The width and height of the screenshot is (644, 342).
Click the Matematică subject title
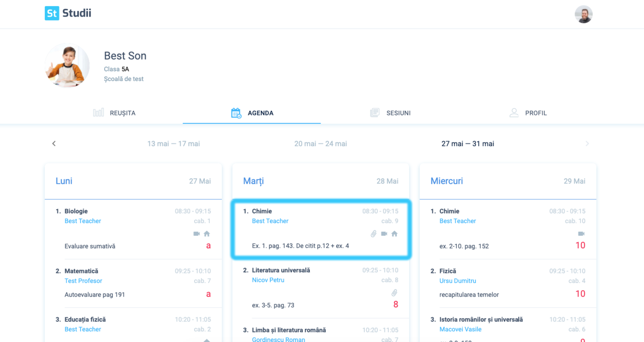coord(82,271)
